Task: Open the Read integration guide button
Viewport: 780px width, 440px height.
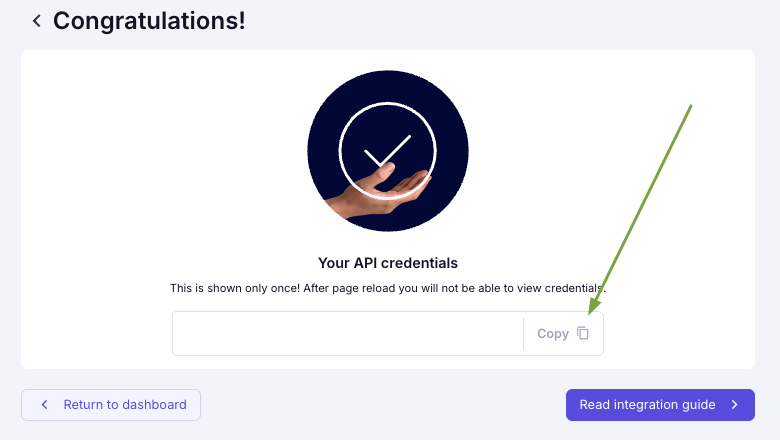Action: tap(660, 405)
